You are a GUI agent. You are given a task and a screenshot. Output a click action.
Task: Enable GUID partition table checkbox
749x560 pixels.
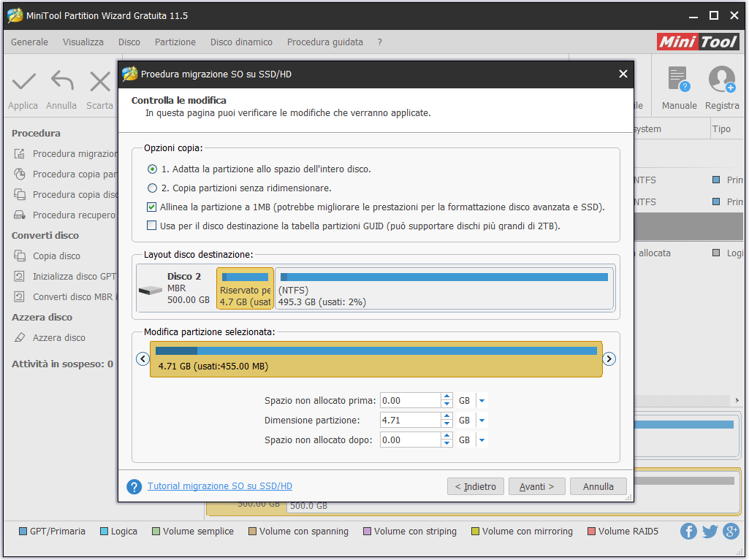click(152, 226)
